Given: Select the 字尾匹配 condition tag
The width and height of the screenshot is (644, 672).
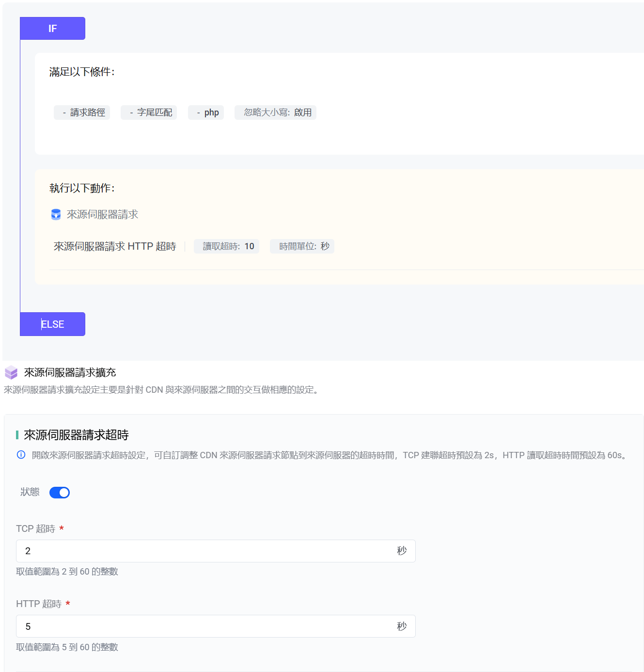Looking at the screenshot, I should point(149,112).
